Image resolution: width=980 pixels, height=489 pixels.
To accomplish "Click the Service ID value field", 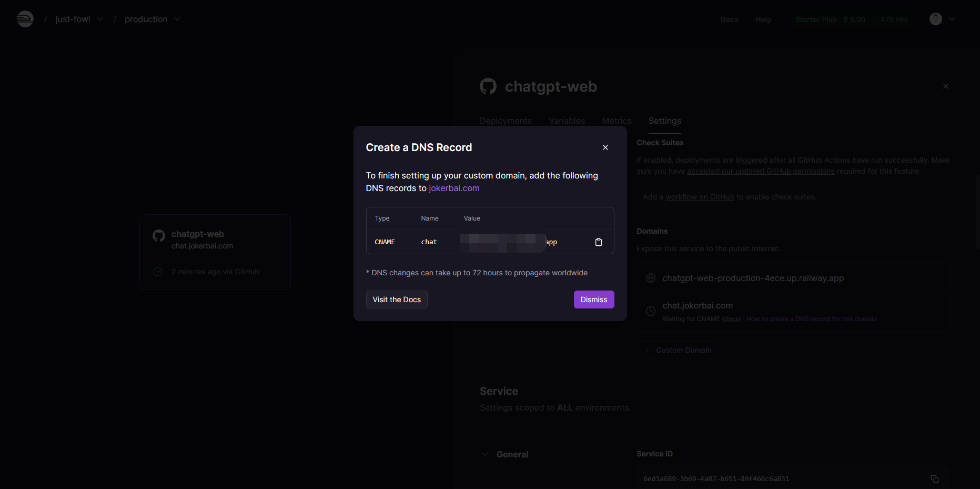I will [x=793, y=478].
